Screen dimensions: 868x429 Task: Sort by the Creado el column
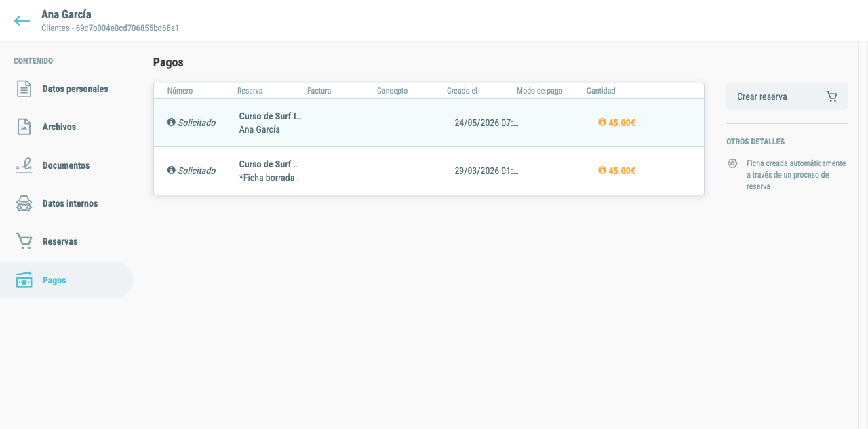tap(462, 91)
